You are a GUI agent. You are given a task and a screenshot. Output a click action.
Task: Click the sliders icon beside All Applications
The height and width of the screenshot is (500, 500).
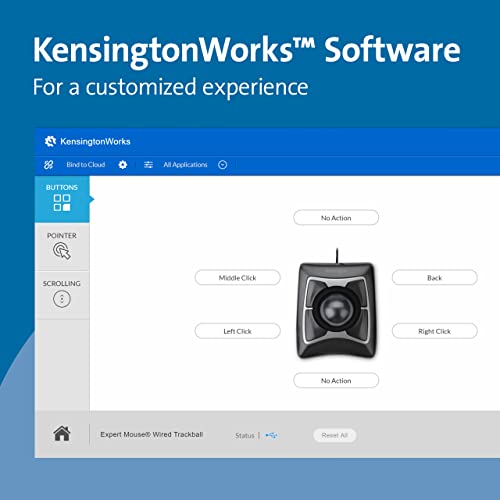(x=148, y=165)
